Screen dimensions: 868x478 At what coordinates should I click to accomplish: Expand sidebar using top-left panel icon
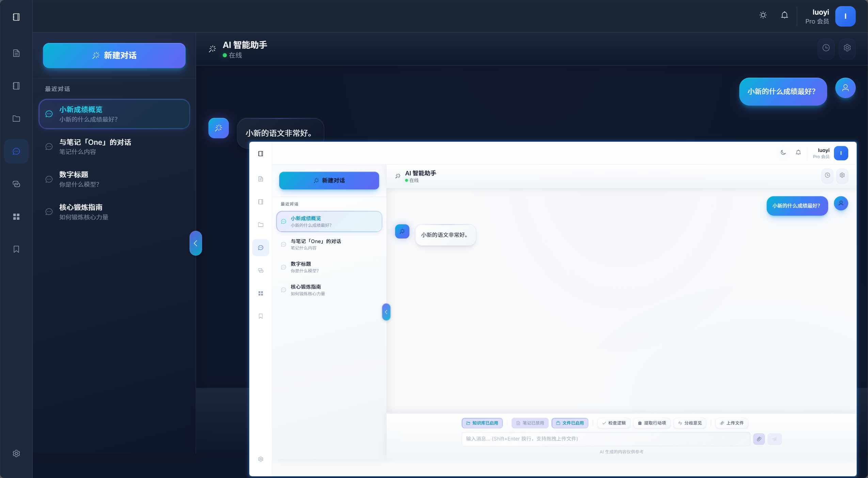(16, 17)
